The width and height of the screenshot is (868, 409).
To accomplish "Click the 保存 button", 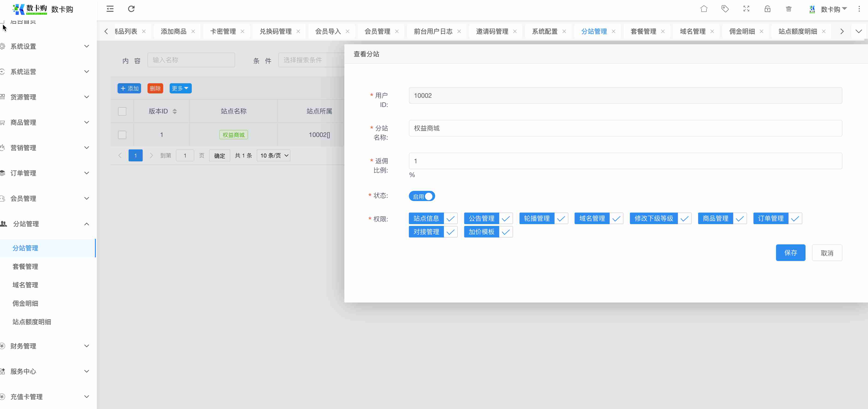I will coord(790,253).
